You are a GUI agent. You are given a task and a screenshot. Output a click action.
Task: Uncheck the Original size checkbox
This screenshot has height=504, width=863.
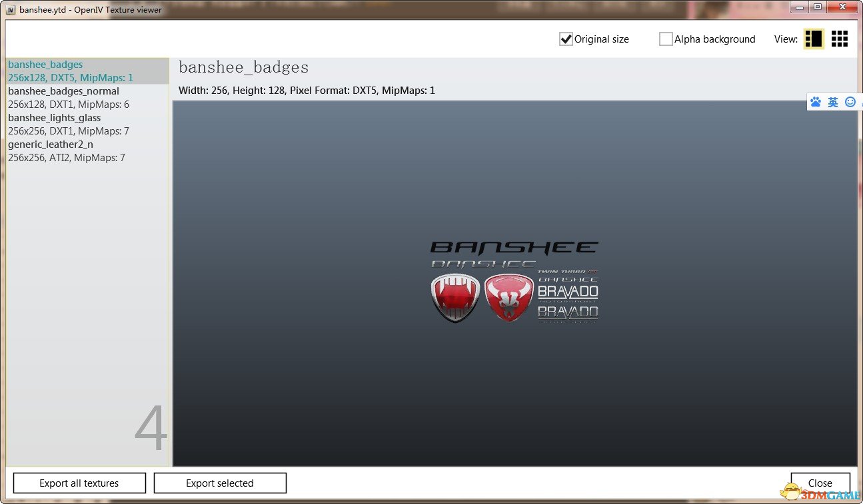point(566,39)
